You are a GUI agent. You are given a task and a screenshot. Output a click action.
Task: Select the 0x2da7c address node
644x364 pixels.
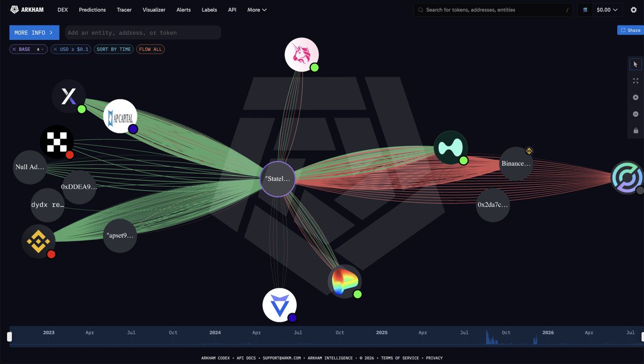(493, 205)
